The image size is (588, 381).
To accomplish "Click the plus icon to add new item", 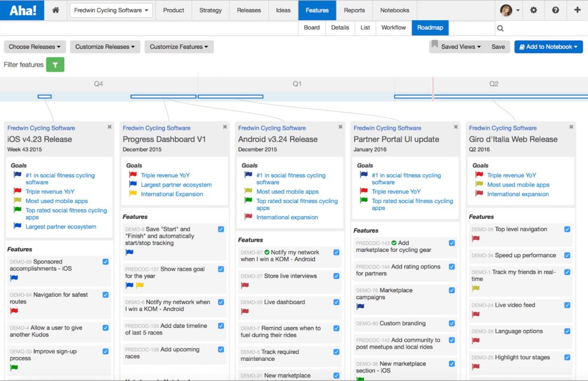I will (577, 10).
